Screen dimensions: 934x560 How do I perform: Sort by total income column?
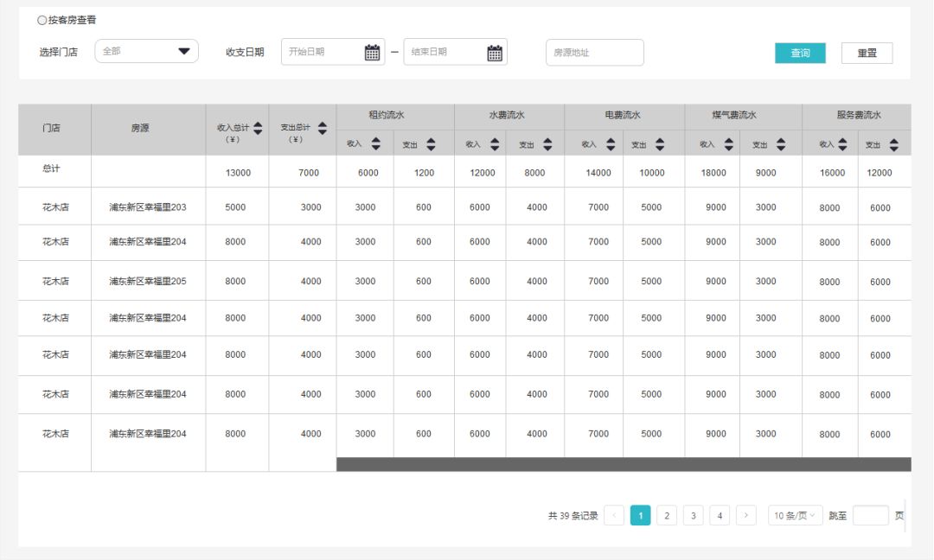[x=258, y=128]
